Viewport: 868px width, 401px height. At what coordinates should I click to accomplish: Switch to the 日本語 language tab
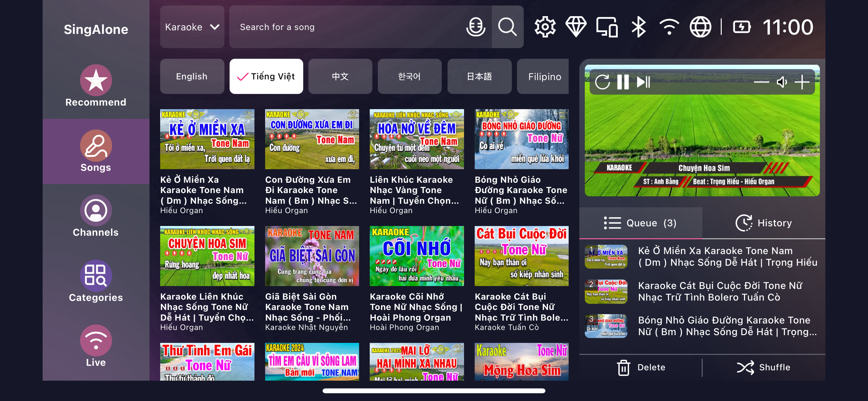pyautogui.click(x=479, y=76)
